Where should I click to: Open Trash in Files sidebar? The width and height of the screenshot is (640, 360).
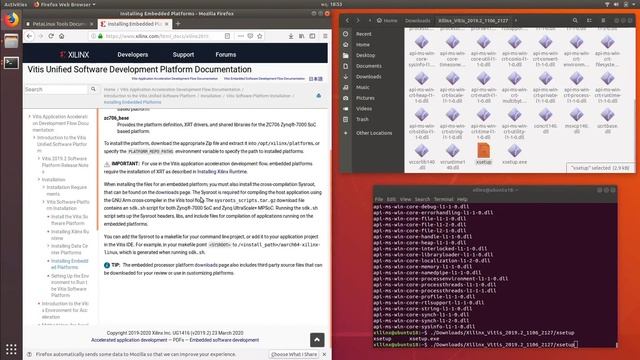(362, 119)
